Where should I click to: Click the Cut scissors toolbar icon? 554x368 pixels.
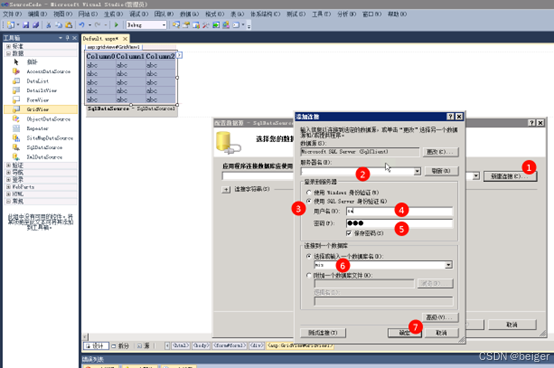49,25
